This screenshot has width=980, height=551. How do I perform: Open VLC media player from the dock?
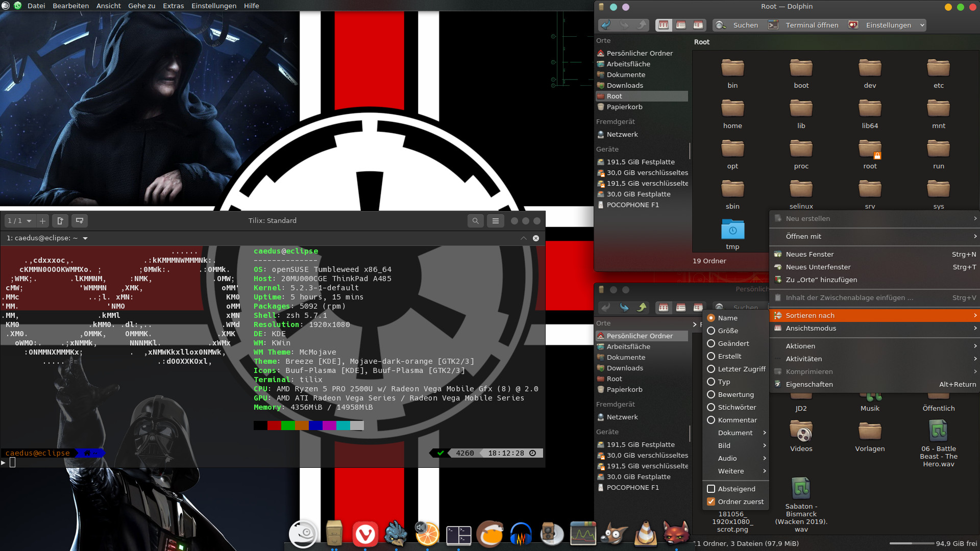coord(645,534)
